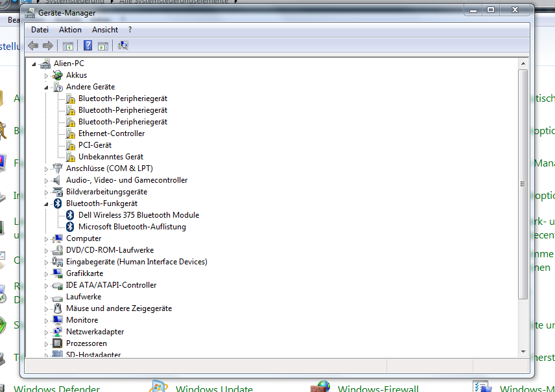
Task: Select Dell Wireless 375 Bluetooth Module
Action: click(139, 215)
